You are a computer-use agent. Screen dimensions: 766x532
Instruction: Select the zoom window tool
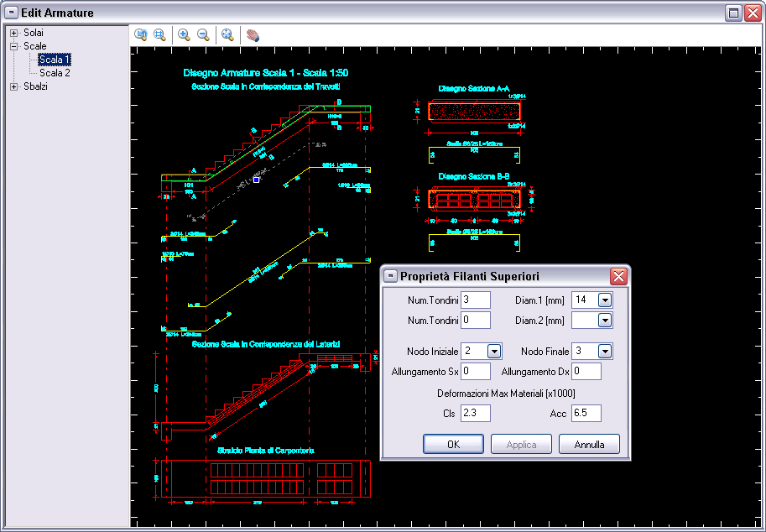pyautogui.click(x=159, y=34)
